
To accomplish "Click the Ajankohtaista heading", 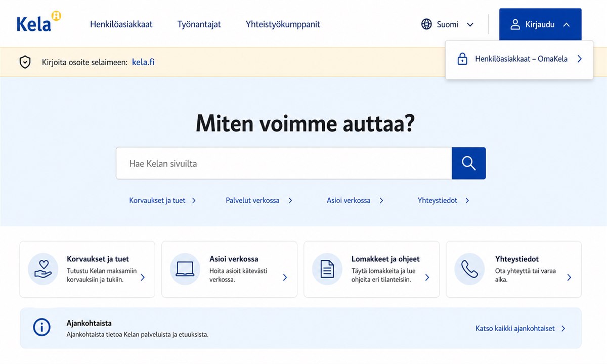I will [89, 323].
